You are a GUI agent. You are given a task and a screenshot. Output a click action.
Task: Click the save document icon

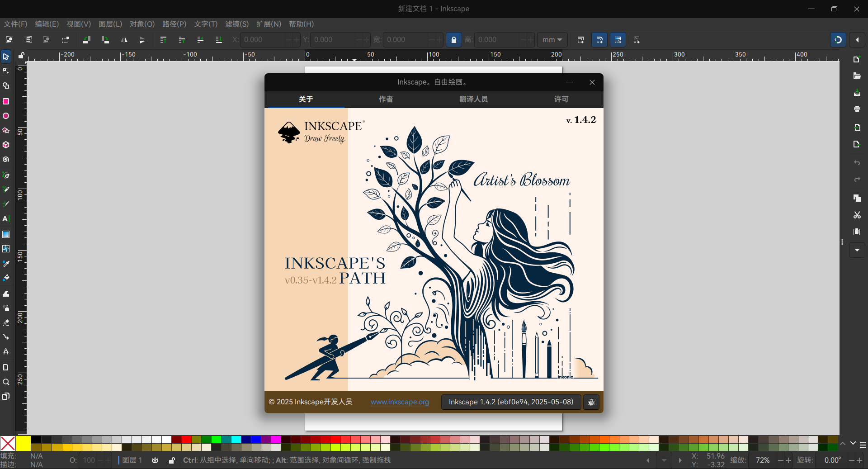click(857, 93)
